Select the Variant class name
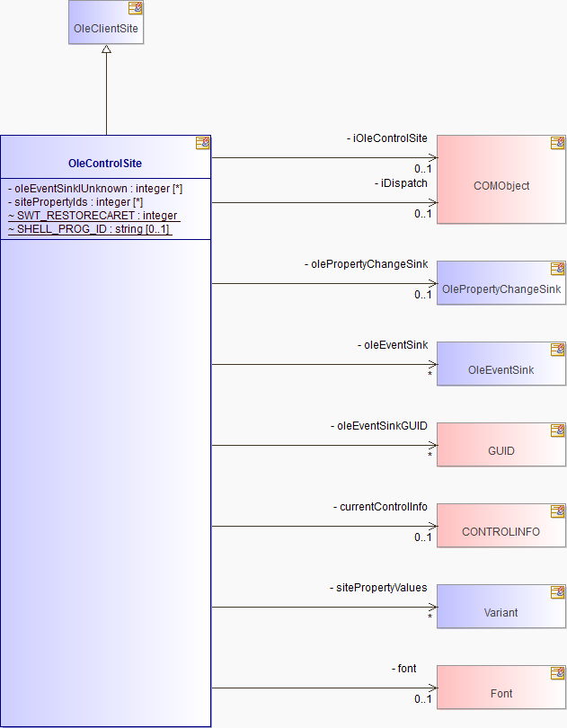This screenshot has height=728, width=567. pos(501,612)
